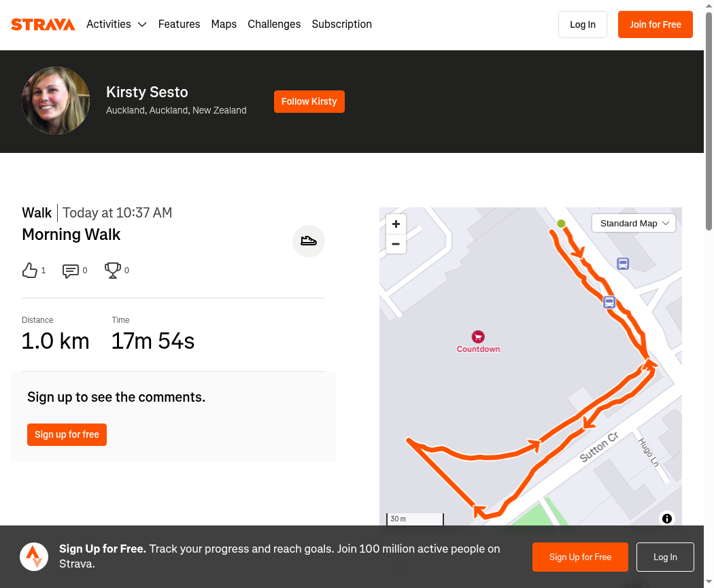
Task: Click the walking shoe activity icon
Action: pos(309,241)
